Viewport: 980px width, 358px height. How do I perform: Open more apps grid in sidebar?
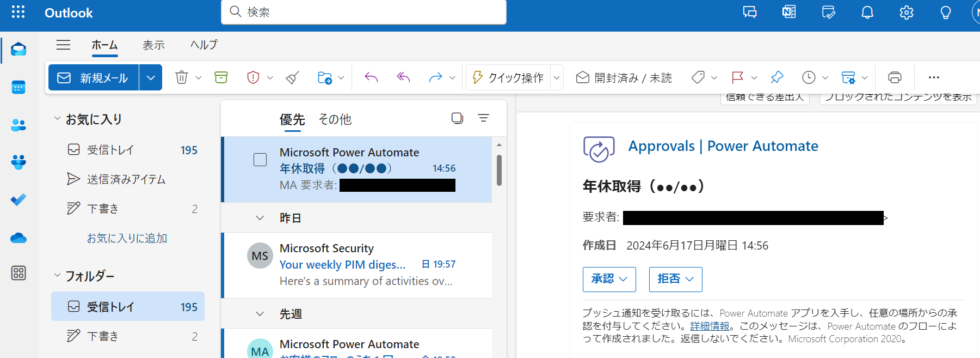click(x=19, y=273)
